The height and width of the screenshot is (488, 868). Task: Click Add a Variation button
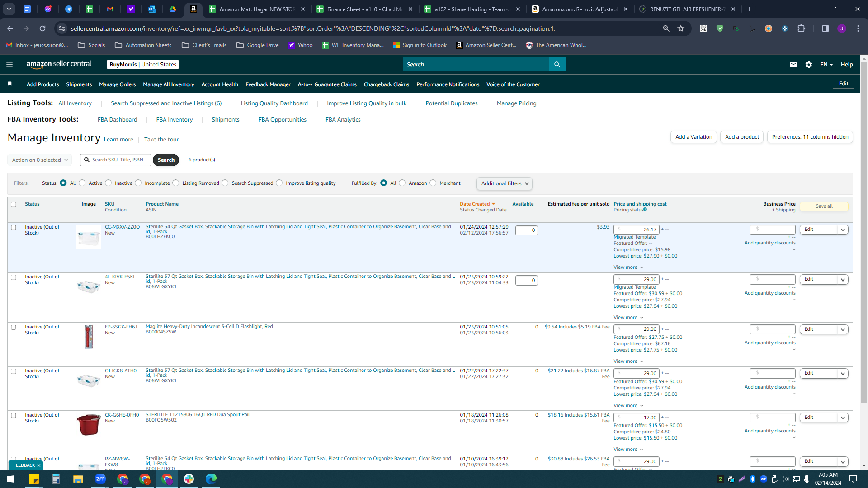tap(693, 137)
